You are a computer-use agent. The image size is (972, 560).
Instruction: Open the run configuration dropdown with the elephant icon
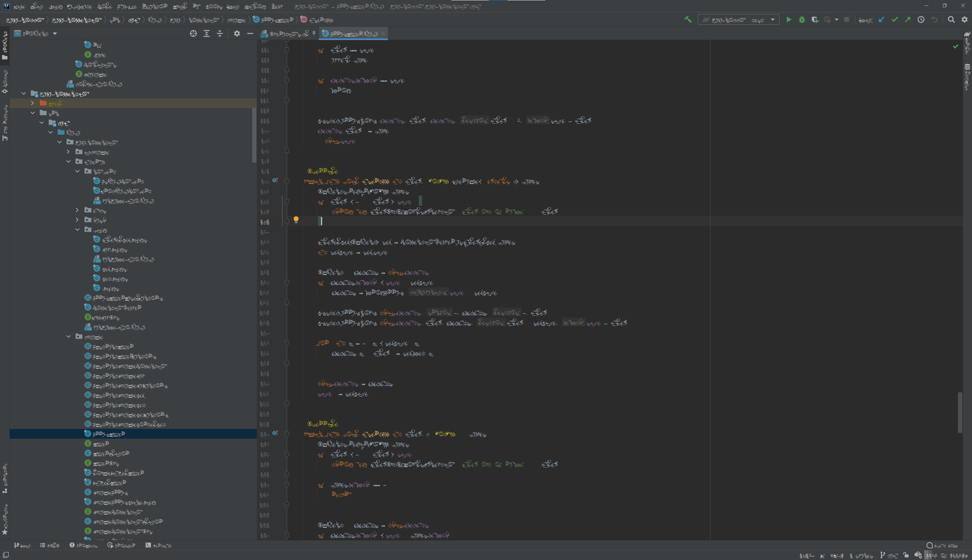pyautogui.click(x=739, y=20)
